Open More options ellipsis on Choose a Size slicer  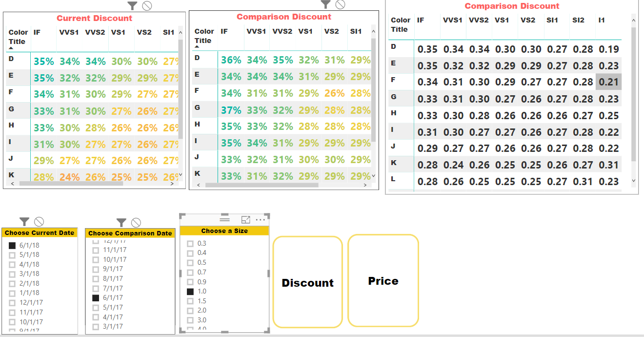tap(261, 220)
